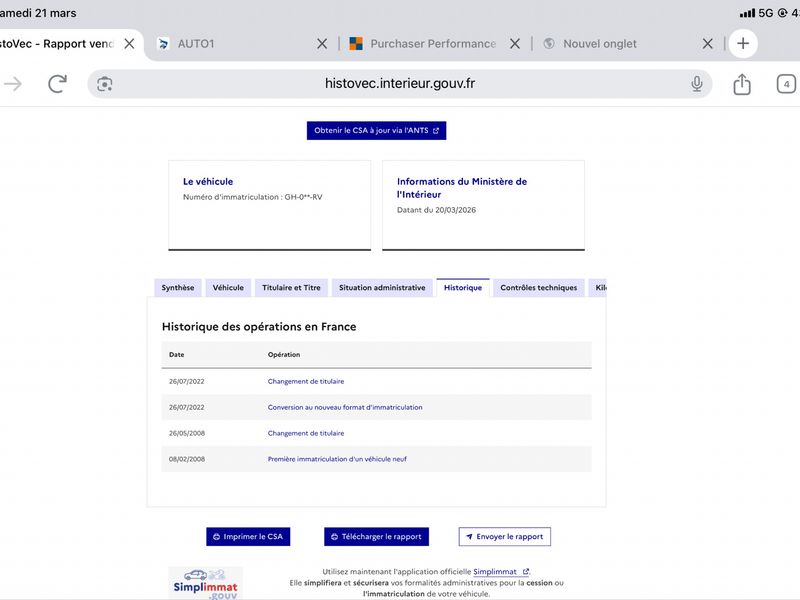Click Obtenir le CSA à jour button
The height and width of the screenshot is (600, 800).
point(376,131)
